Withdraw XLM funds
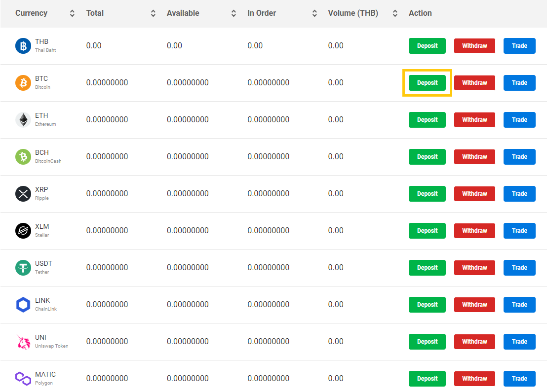Screen dimensions: 547x392 click(474, 231)
